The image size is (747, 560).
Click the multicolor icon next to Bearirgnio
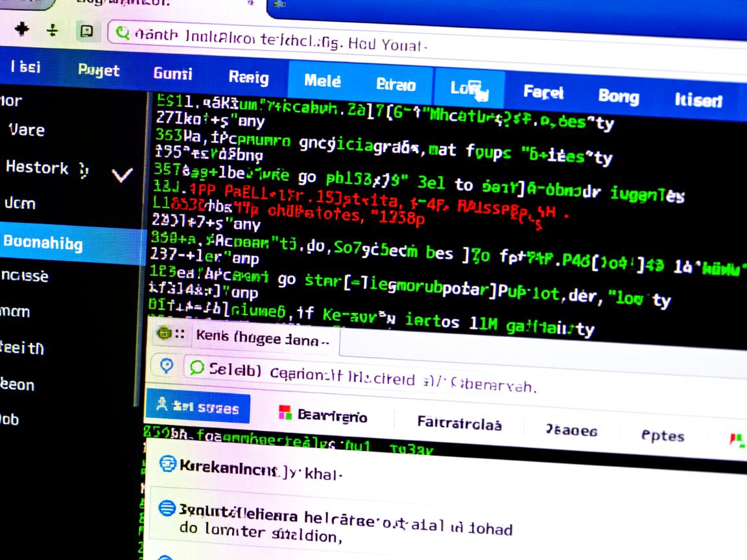coord(285,413)
